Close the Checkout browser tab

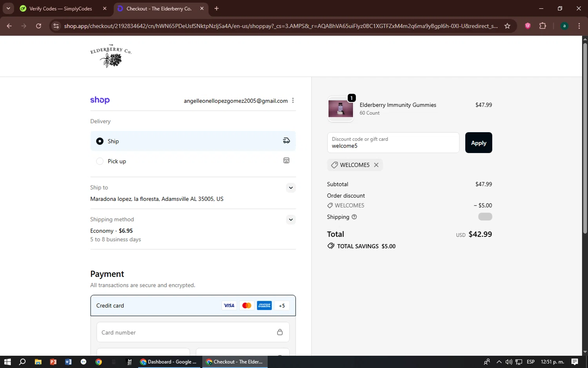click(x=202, y=9)
